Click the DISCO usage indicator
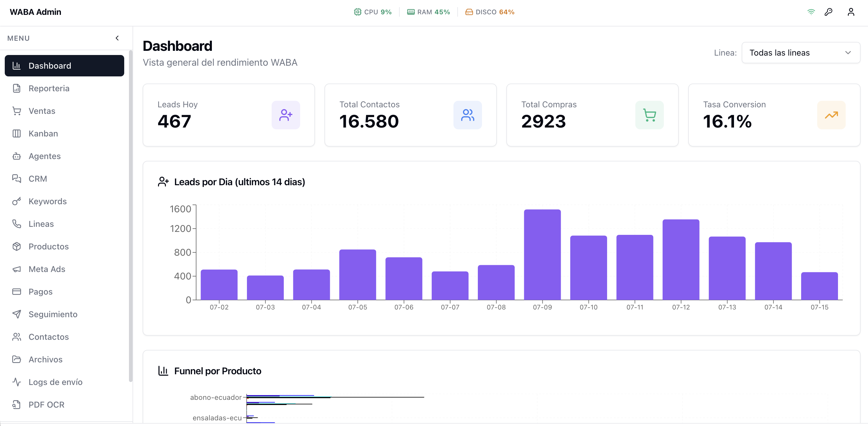This screenshot has height=426, width=868. tap(490, 12)
